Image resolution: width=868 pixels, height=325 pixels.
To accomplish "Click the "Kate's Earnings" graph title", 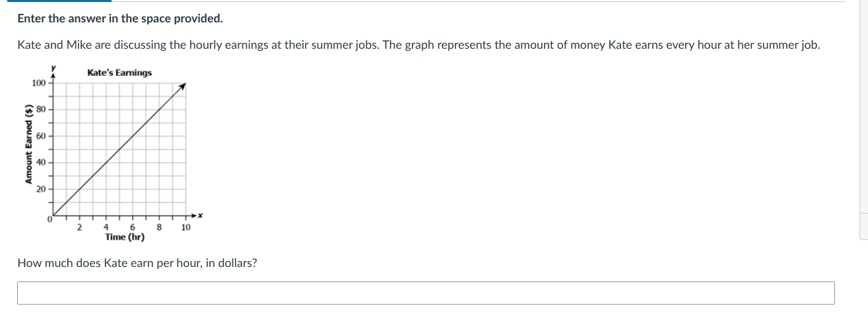I will (x=119, y=73).
